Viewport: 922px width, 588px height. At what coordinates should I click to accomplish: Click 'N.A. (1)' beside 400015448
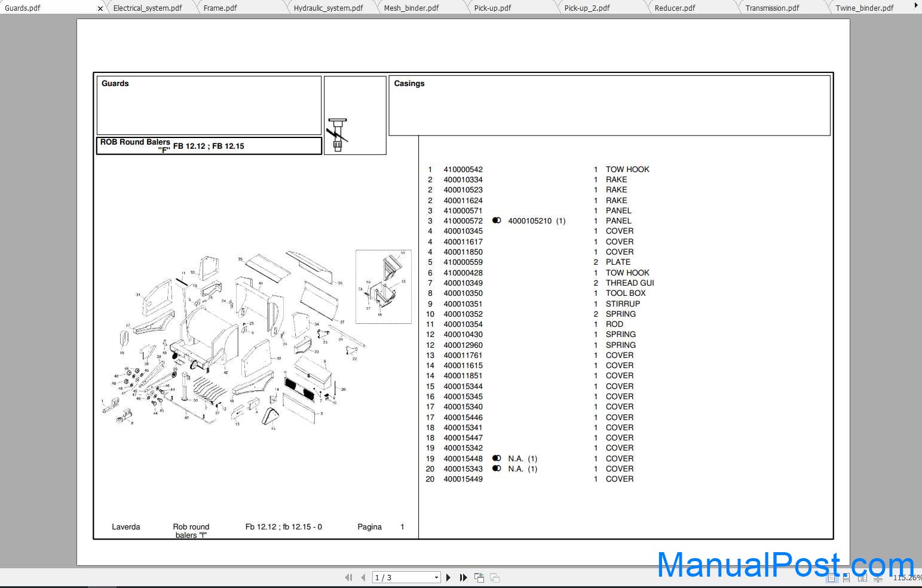[x=523, y=459]
